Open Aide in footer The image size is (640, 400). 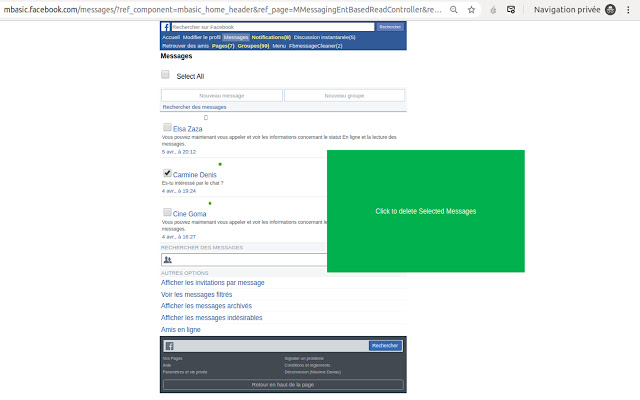coord(167,365)
